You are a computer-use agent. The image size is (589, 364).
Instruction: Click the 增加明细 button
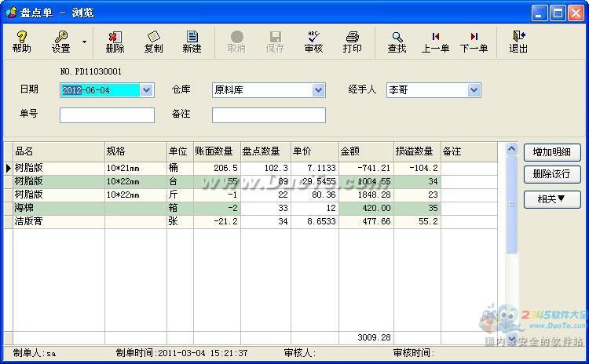[552, 152]
